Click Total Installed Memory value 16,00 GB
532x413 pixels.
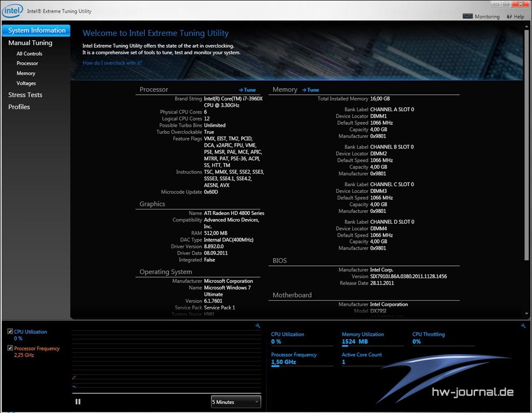coord(380,99)
